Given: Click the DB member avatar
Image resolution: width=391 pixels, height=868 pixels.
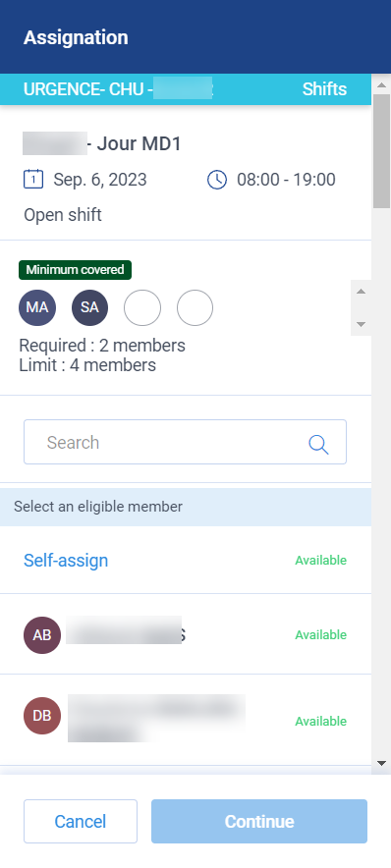Looking at the screenshot, I should [x=42, y=716].
